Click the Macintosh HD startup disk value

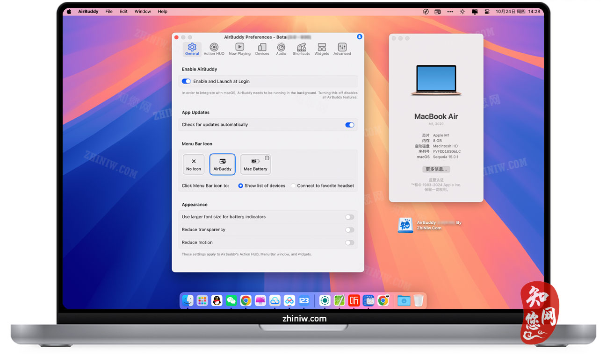pyautogui.click(x=445, y=146)
